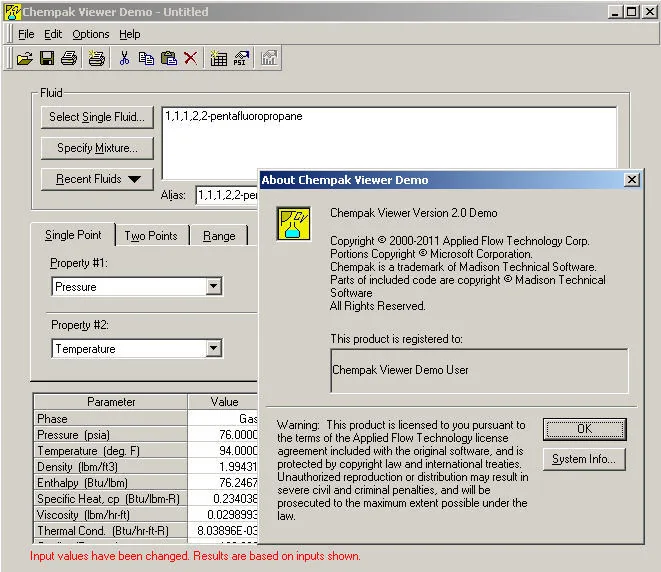Expand the Property #2 Temperature dropdown
This screenshot has width=661, height=572.
click(213, 349)
